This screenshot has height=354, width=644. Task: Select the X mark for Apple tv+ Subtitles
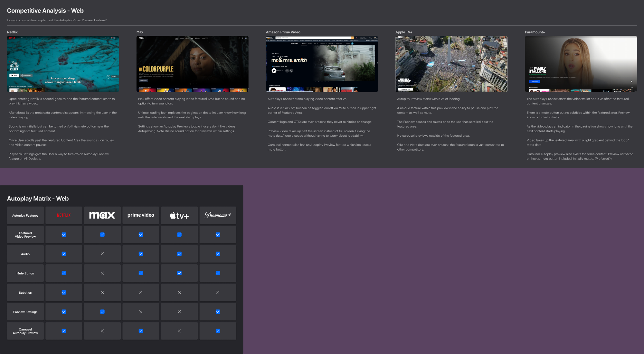(x=179, y=292)
